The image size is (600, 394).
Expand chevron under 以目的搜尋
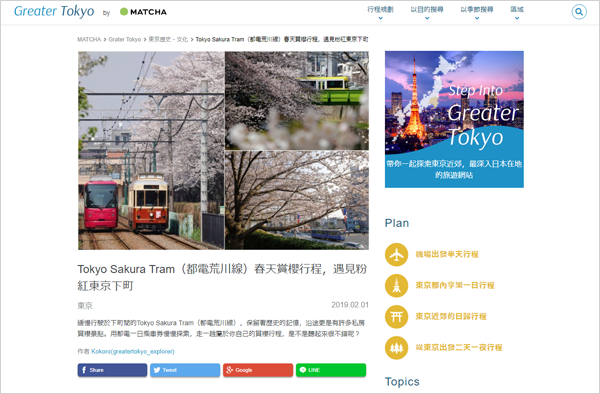coord(427,18)
